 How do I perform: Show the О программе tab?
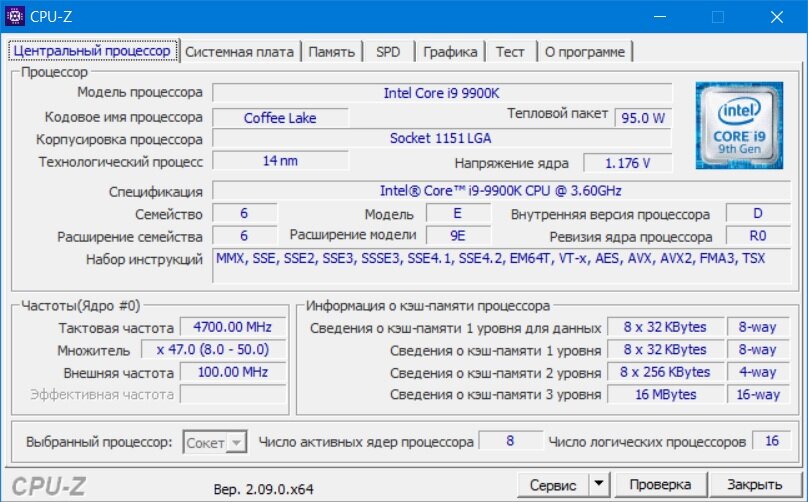584,52
